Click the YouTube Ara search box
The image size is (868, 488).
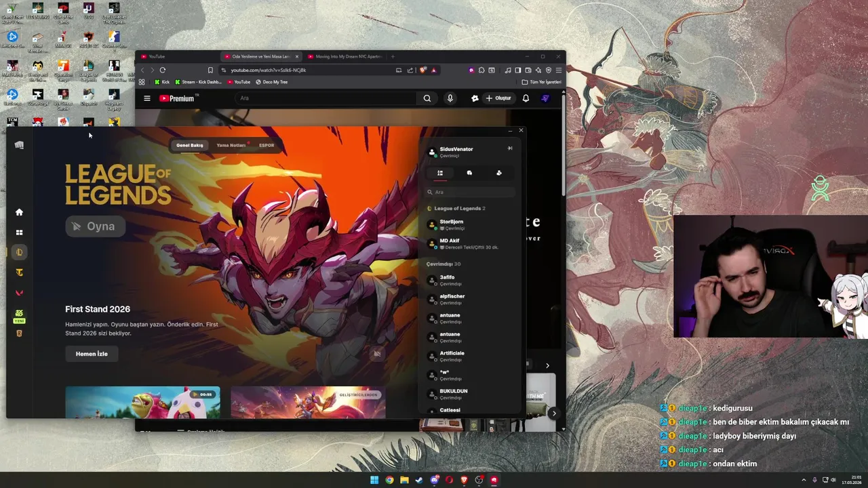pyautogui.click(x=326, y=98)
